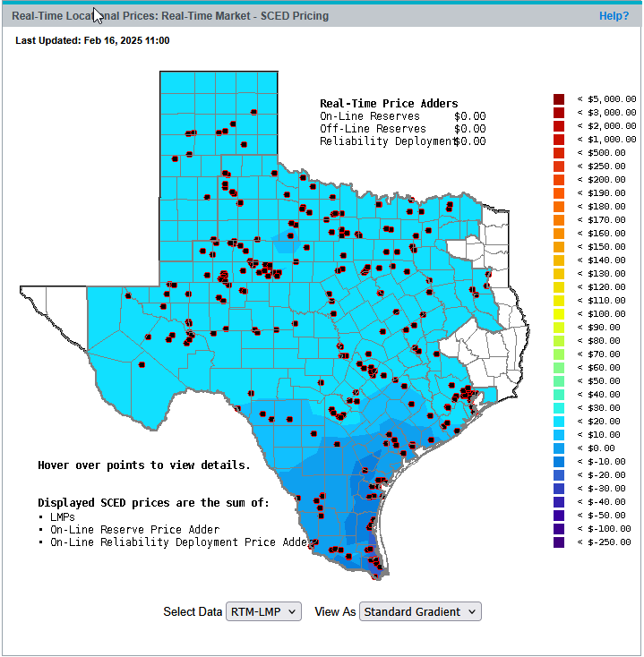Click 'Displayed SCED prices are the sum of:' text
Viewport: 644px width, 657px height.
coord(153,503)
